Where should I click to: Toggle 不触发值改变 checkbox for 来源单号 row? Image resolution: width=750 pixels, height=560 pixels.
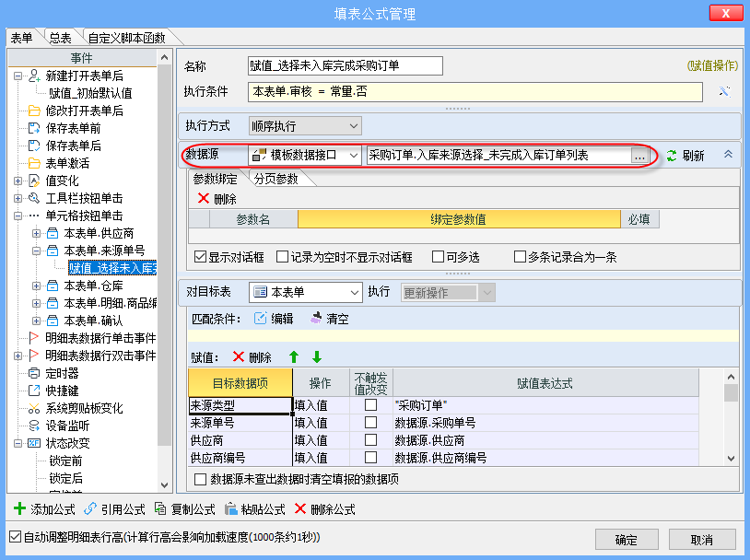pyautogui.click(x=370, y=422)
